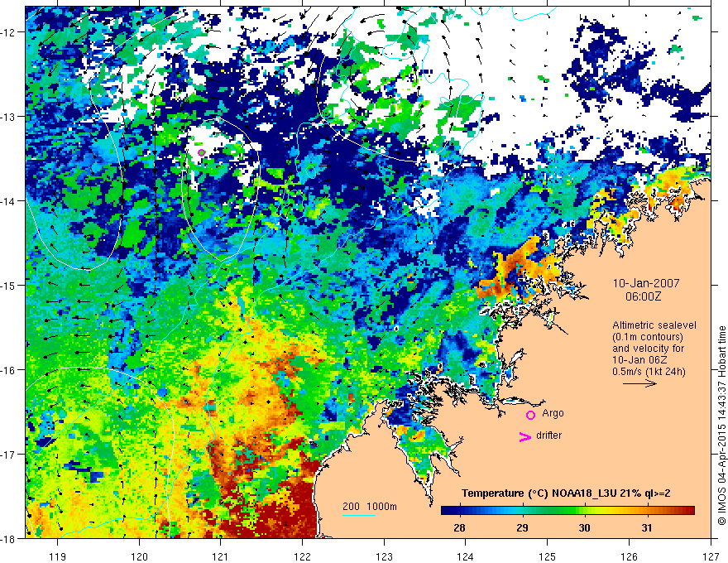728x563 pixels.
Task: Click longitude axis label 119
Action: point(58,556)
